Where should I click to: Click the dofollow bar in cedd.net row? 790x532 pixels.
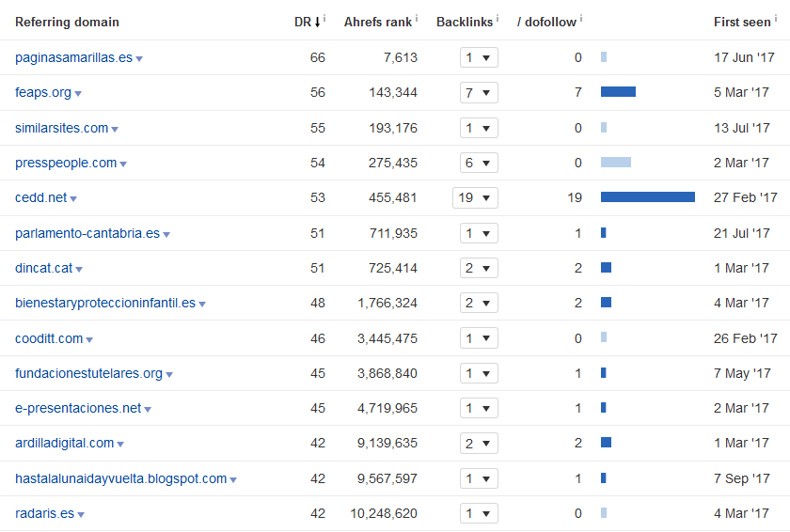[x=648, y=196]
